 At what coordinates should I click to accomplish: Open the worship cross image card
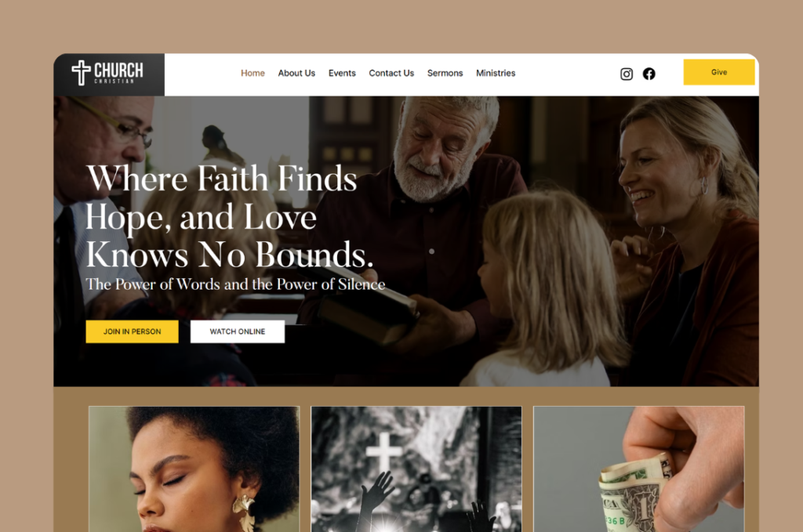416,469
